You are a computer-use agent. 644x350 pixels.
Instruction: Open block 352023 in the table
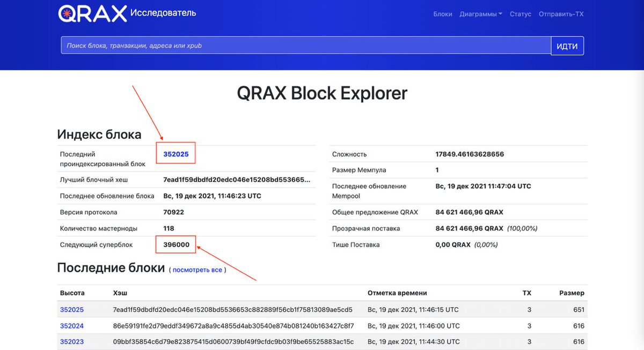pos(72,342)
